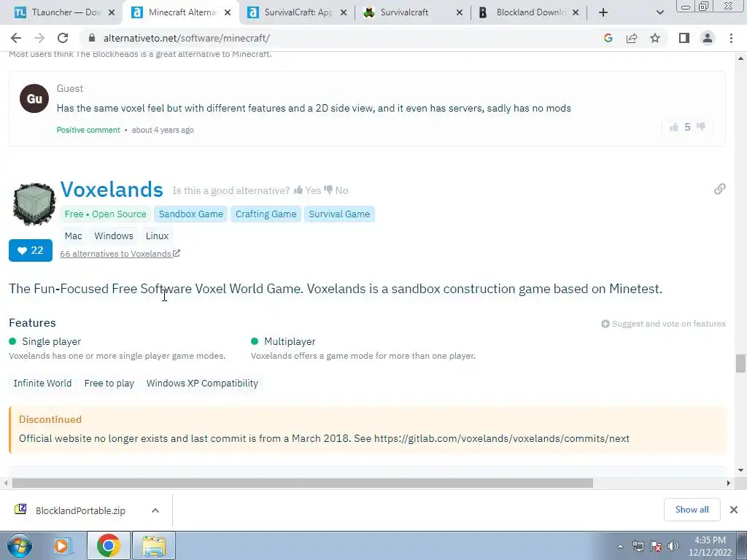
Task: Show hidden tray icons arrow
Action: 620,546
